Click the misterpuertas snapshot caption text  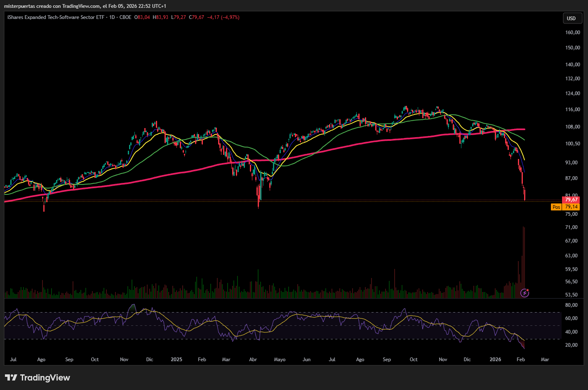point(85,6)
